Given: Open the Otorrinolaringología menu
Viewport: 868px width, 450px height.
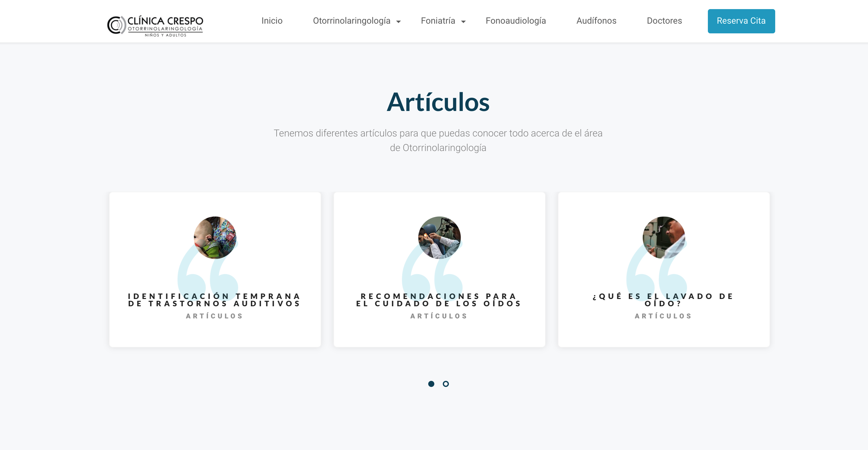Looking at the screenshot, I should (352, 21).
